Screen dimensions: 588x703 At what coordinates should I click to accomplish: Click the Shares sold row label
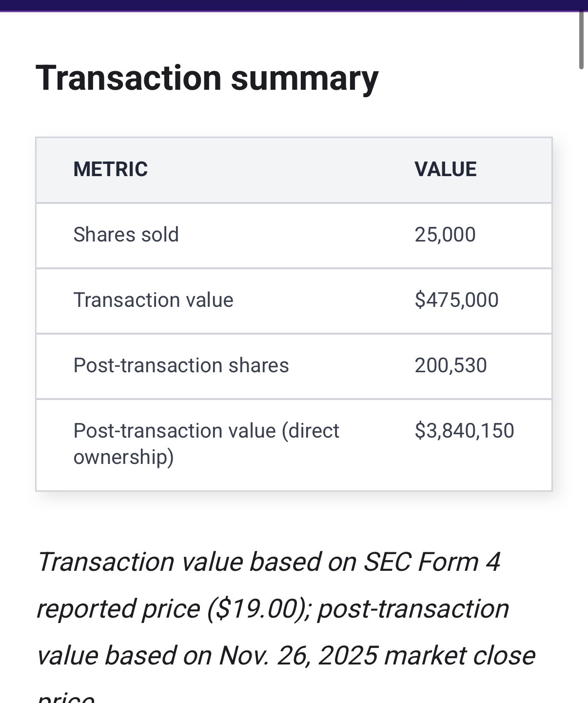[126, 235]
